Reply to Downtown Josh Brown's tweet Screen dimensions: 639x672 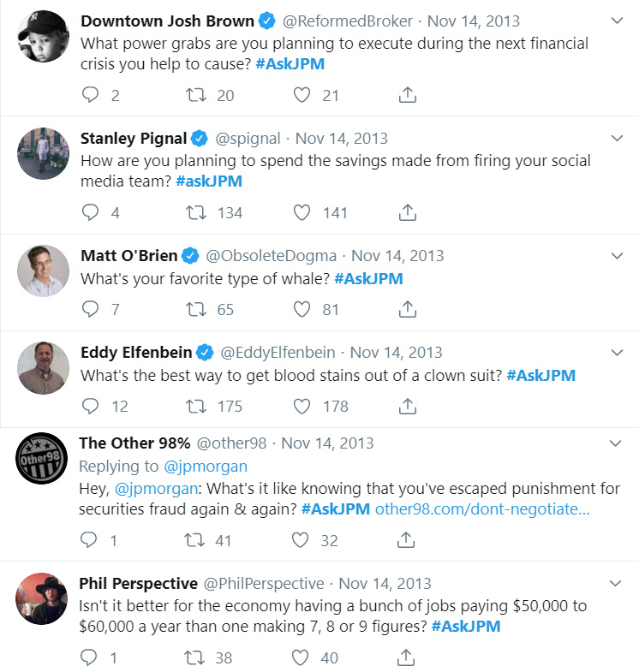coord(90,95)
